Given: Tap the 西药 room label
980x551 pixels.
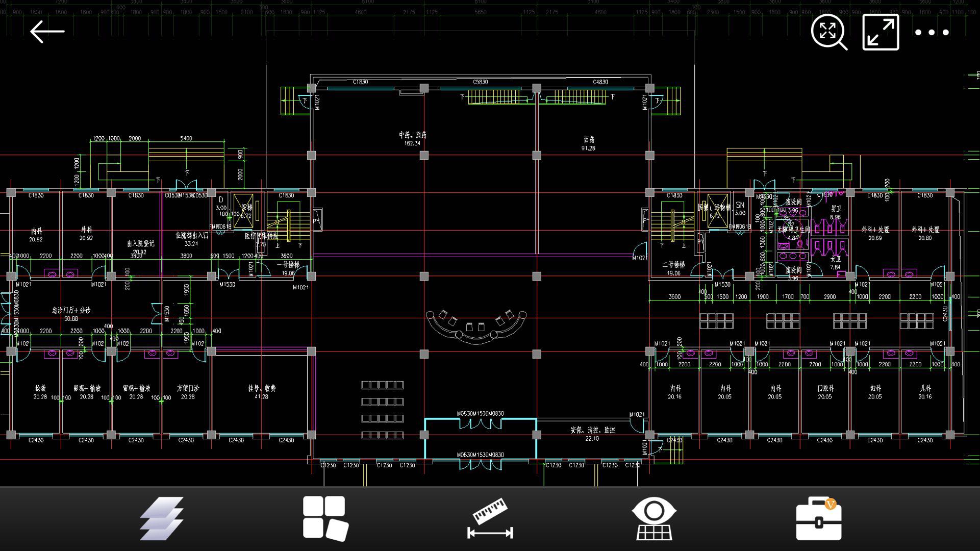Looking at the screenshot, I should tap(589, 139).
